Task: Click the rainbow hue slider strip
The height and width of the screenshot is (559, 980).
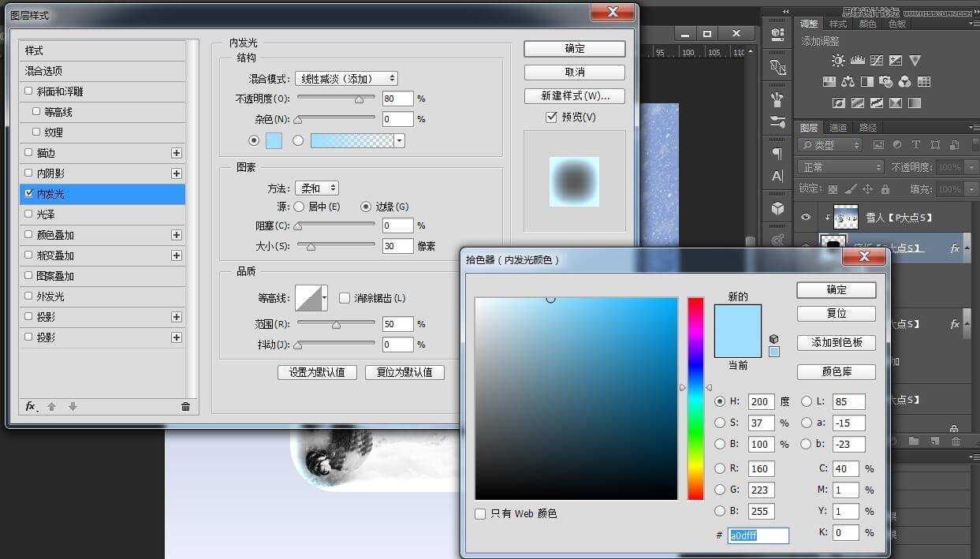Action: [x=695, y=398]
